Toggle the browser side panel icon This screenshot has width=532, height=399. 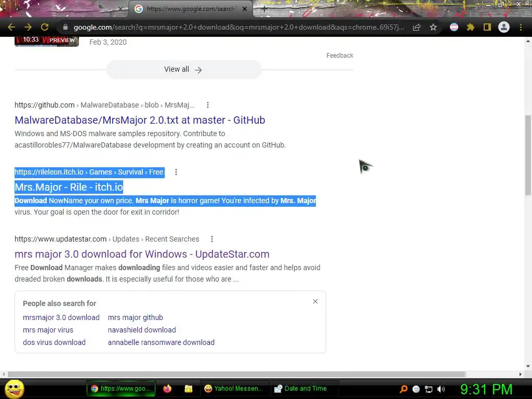tap(487, 27)
